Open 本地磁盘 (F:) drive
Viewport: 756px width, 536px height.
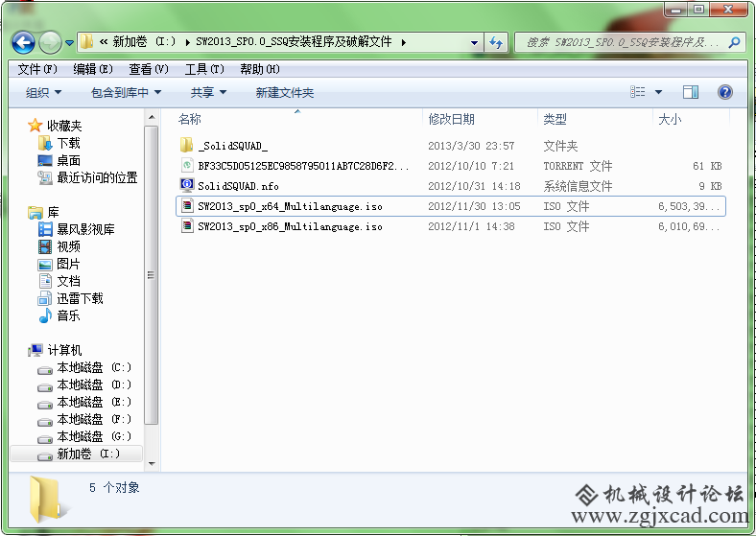point(93,420)
